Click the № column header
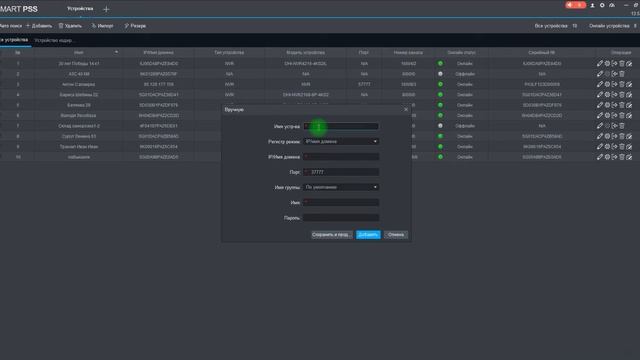Image resolution: width=640 pixels, height=360 pixels. (x=18, y=53)
